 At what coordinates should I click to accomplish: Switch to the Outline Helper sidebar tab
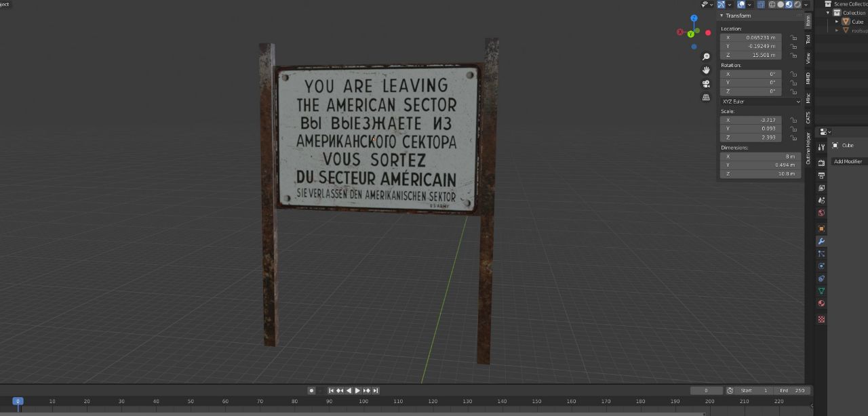pos(808,148)
